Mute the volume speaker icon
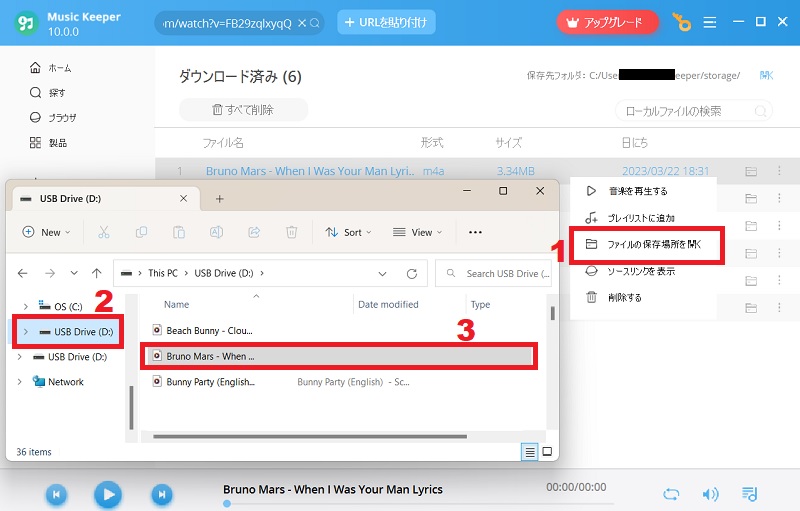Image resolution: width=800 pixels, height=511 pixels. 710,494
